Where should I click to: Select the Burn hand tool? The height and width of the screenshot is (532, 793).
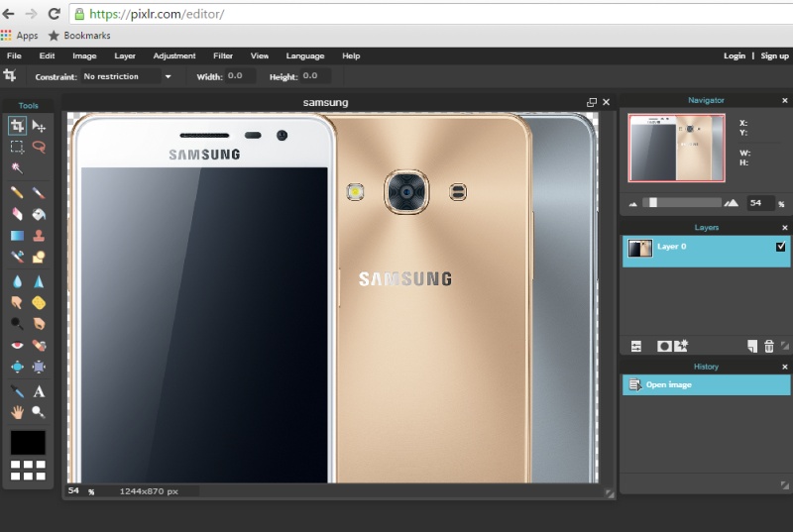pos(39,324)
